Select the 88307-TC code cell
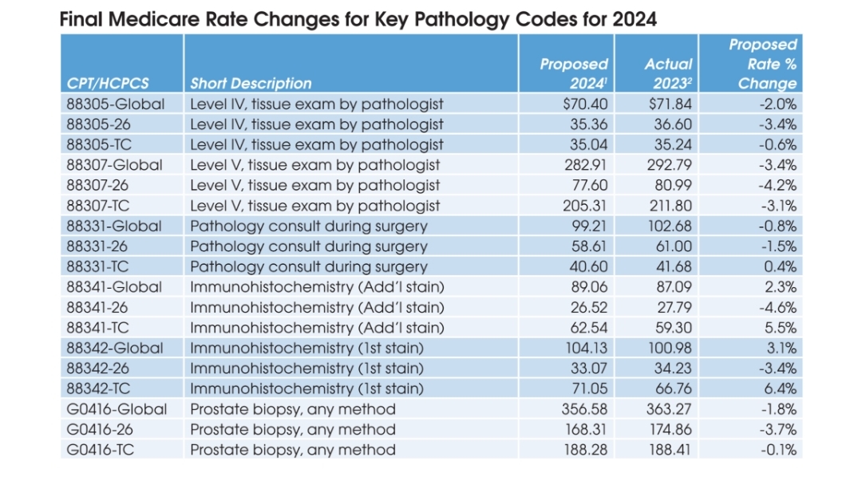The width and height of the screenshot is (862, 504). point(98,206)
